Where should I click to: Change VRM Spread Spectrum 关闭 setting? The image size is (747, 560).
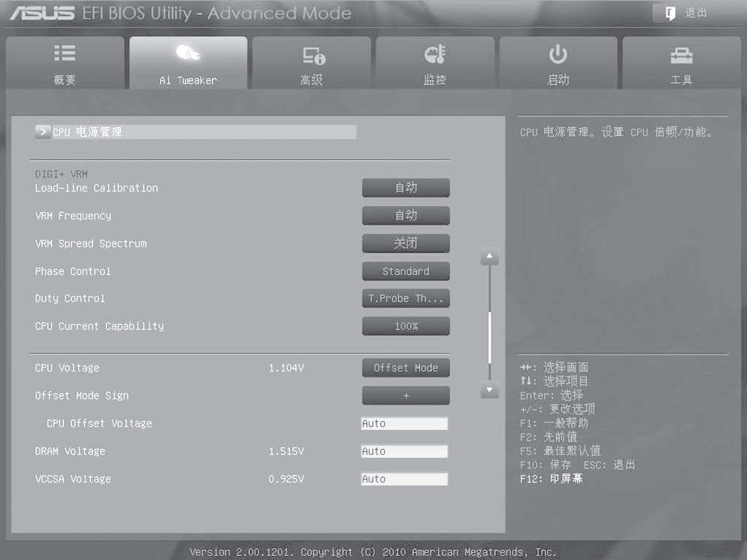click(406, 244)
